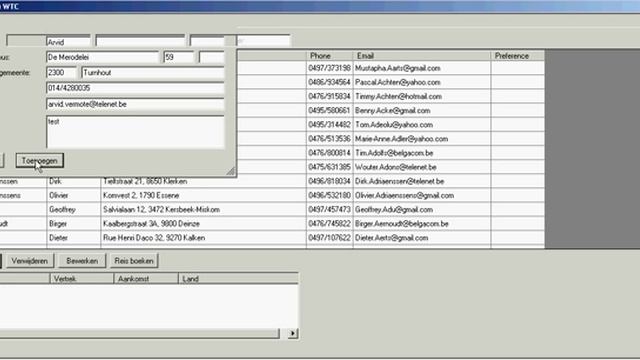This screenshot has width=640, height=360.
Task: Select address Tieltstraat 21, 8650 Klerken
Action: click(145, 182)
